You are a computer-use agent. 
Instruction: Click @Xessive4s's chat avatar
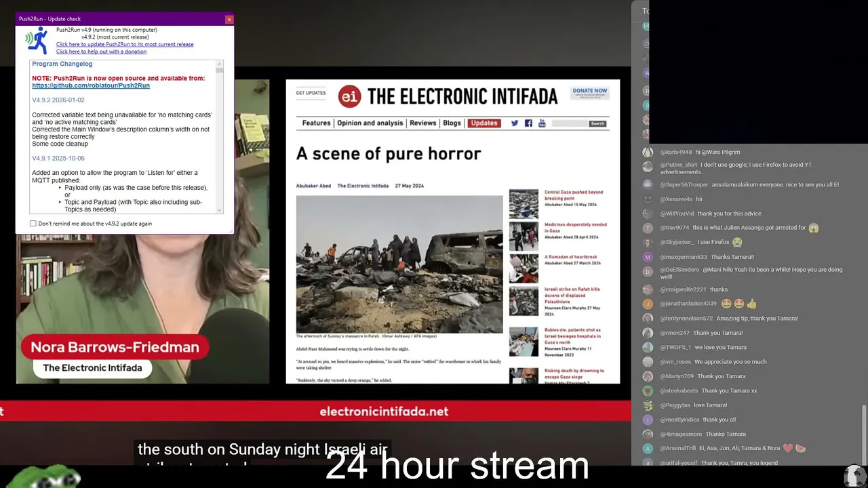[648, 199]
